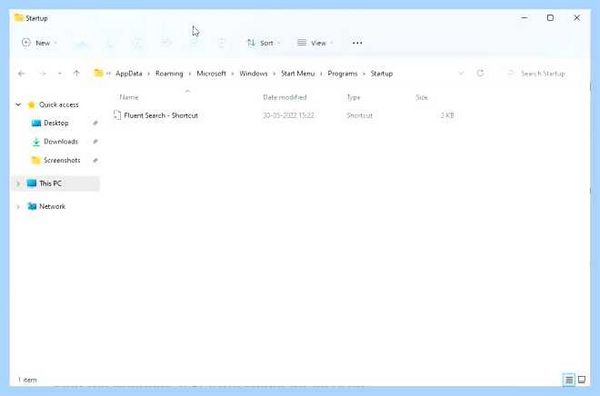Click the Start Menu breadcrumb
This screenshot has width=600, height=396.
tap(298, 73)
